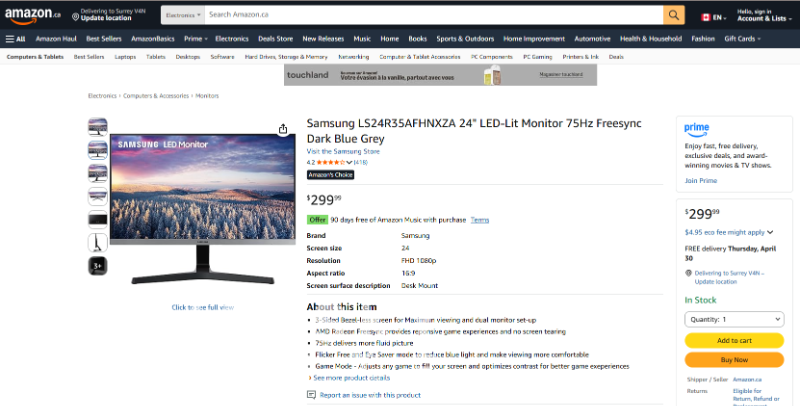Click the Buy Now button
800x406 pixels.
(734, 360)
